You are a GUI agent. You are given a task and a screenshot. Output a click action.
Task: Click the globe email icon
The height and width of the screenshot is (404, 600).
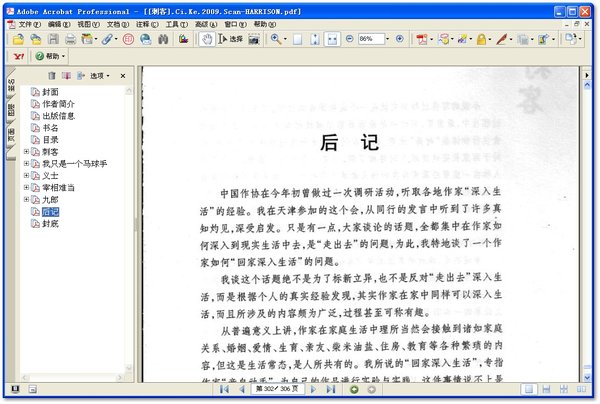(x=145, y=39)
